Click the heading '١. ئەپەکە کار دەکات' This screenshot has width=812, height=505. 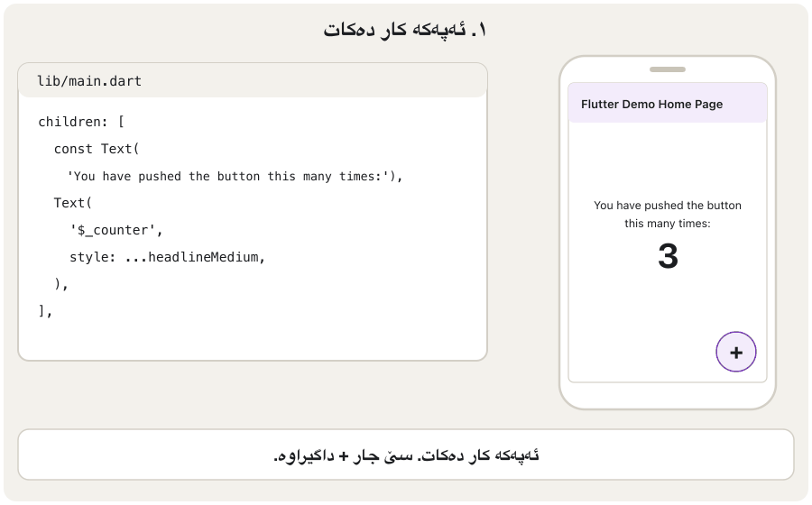coord(405,30)
